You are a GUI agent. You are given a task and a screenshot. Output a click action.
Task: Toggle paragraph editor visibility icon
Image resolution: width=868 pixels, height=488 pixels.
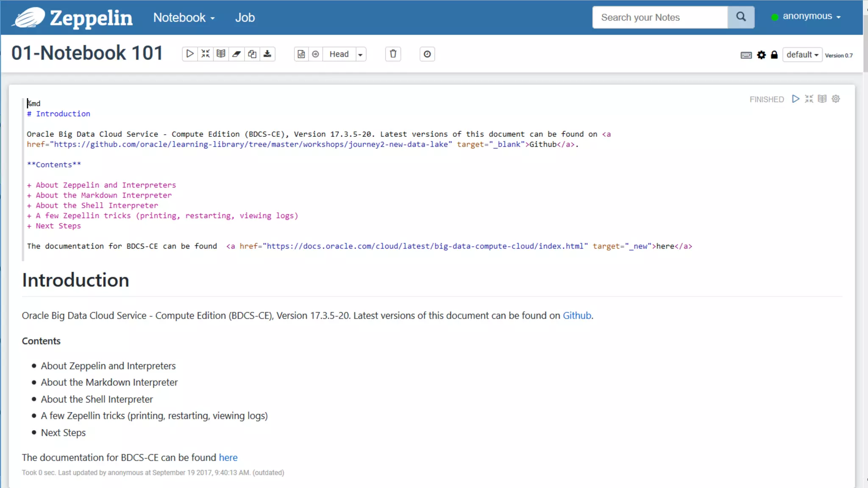click(x=809, y=99)
